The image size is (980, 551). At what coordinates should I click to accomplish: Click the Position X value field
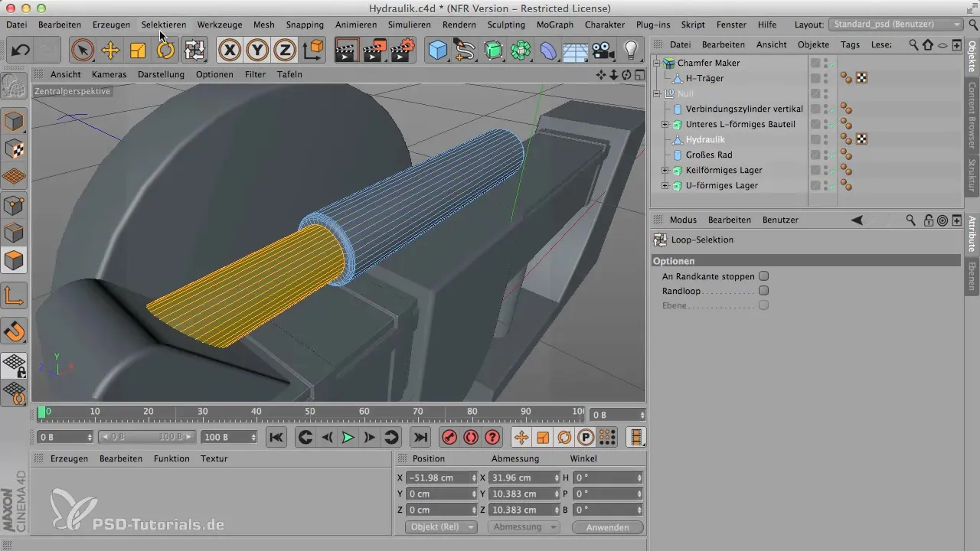click(x=443, y=478)
